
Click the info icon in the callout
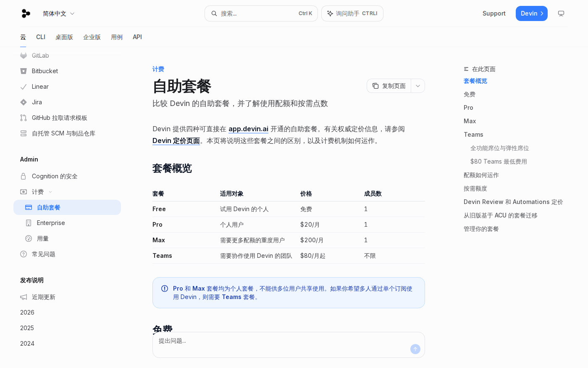pos(165,289)
